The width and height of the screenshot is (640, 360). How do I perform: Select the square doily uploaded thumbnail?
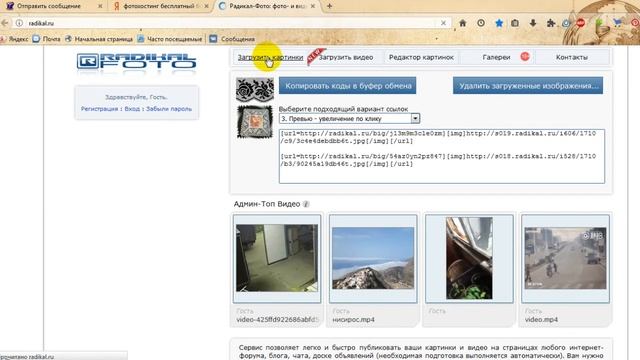point(255,122)
